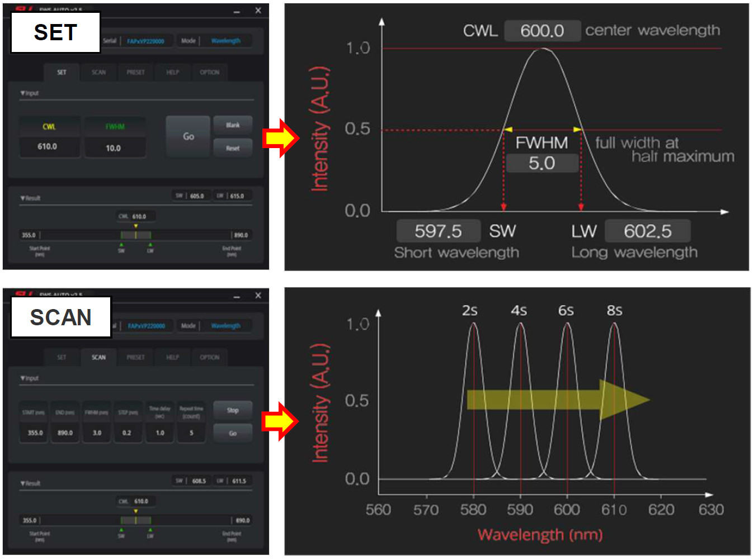754x560 pixels.
Task: Minimize the bottom SCAN window
Action: point(237,296)
